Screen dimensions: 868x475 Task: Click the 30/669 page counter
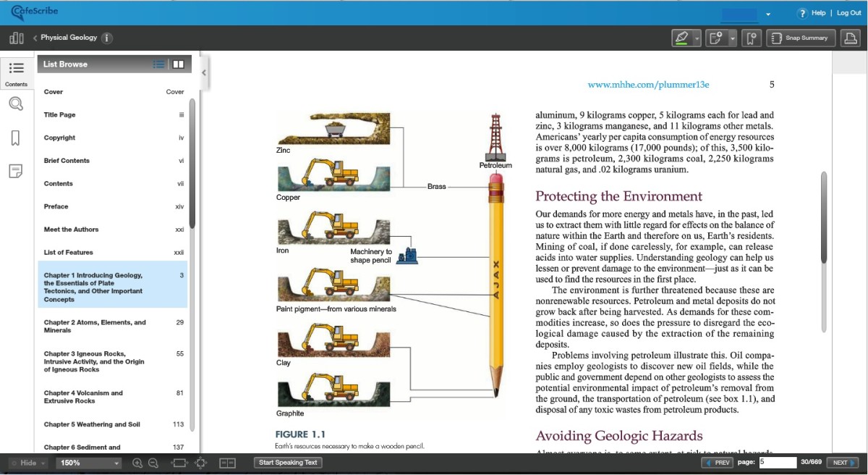point(812,463)
